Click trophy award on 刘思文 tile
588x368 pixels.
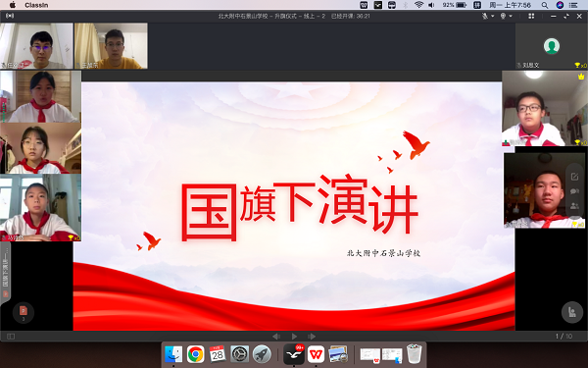577,66
